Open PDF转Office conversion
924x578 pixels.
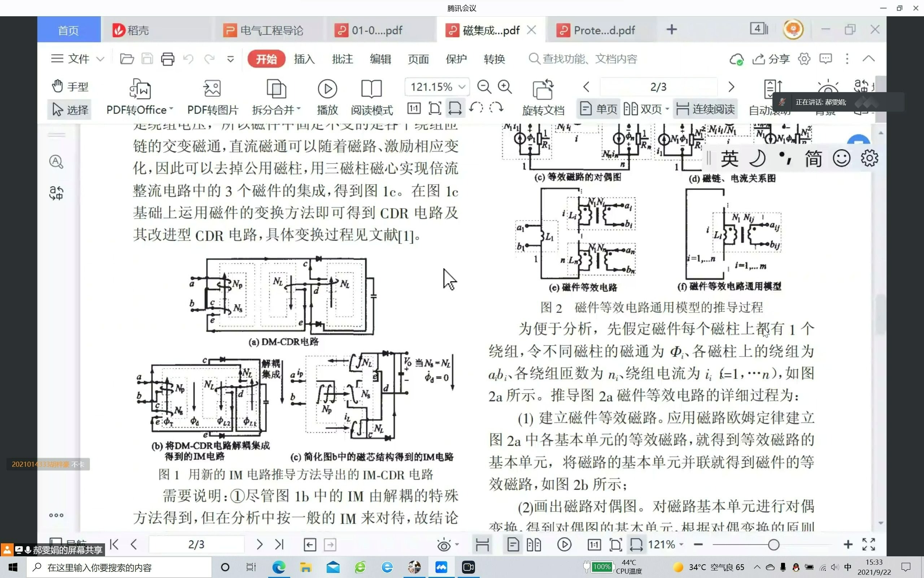pos(140,97)
